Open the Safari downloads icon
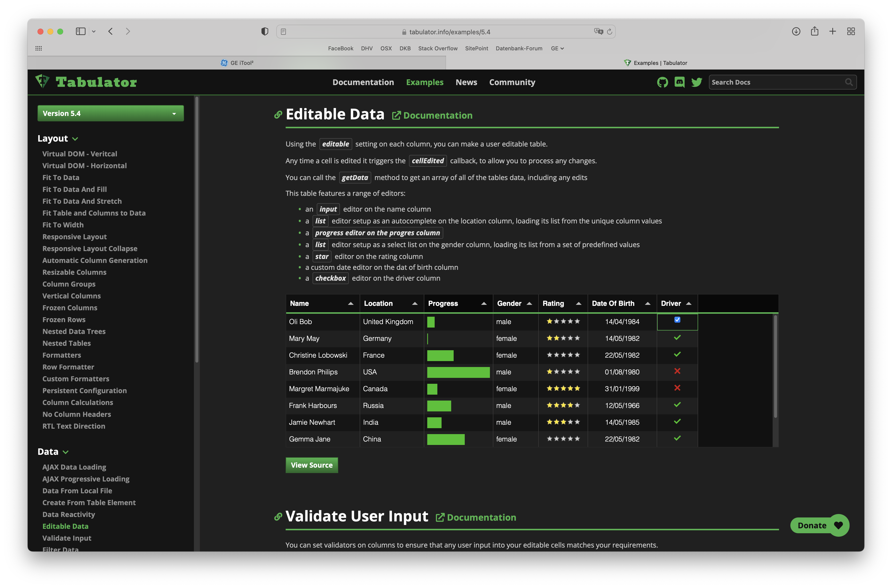Screen dimensions: 892x588 pos(796,32)
